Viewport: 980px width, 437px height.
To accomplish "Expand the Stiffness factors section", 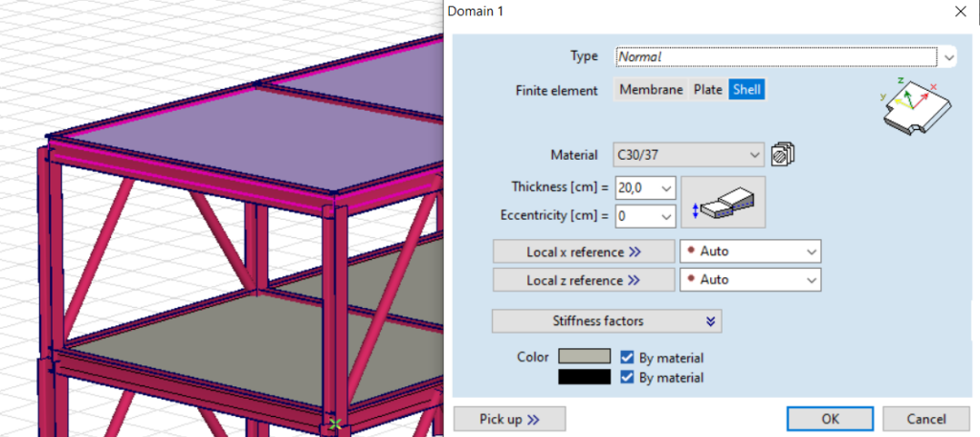I will pyautogui.click(x=607, y=321).
